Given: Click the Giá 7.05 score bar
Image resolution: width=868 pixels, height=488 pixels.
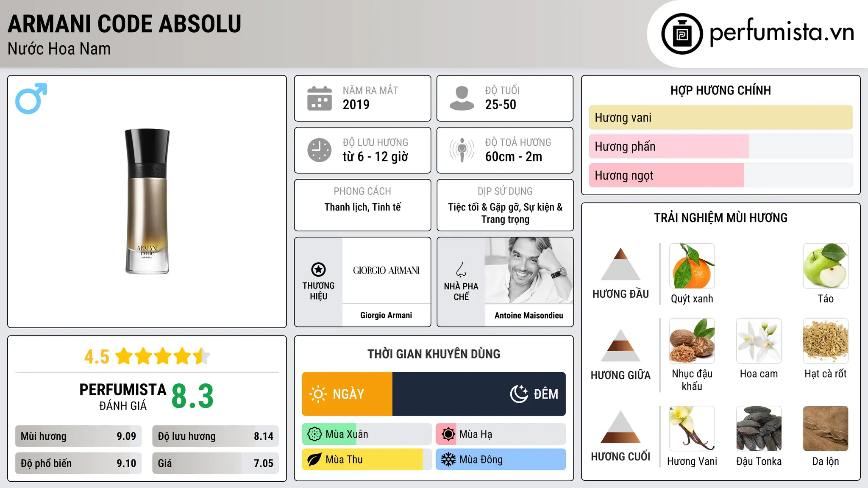Looking at the screenshot, I should click(x=215, y=463).
